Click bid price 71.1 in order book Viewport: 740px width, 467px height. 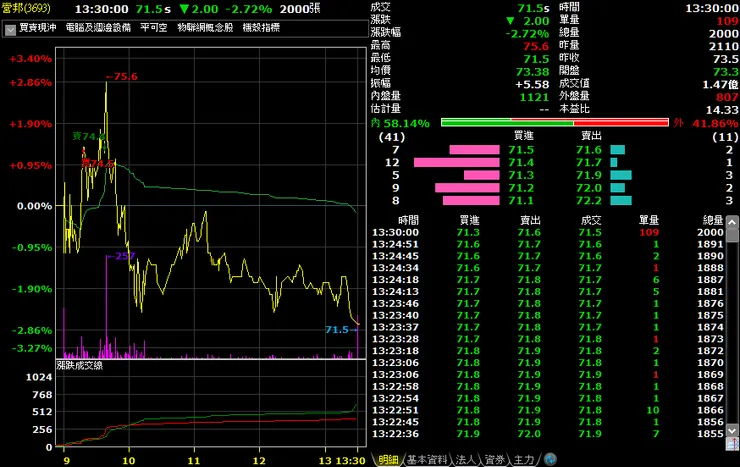(521, 200)
